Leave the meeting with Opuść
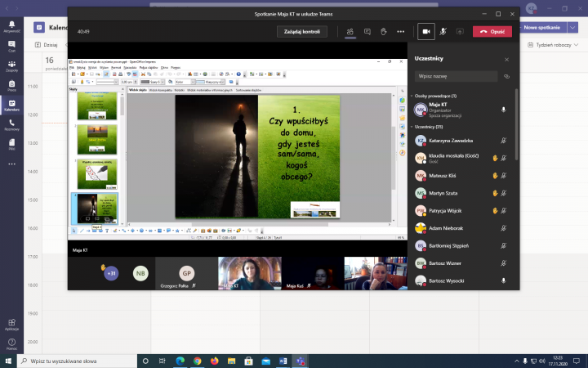Viewport: 588px width, 368px height. click(x=492, y=32)
